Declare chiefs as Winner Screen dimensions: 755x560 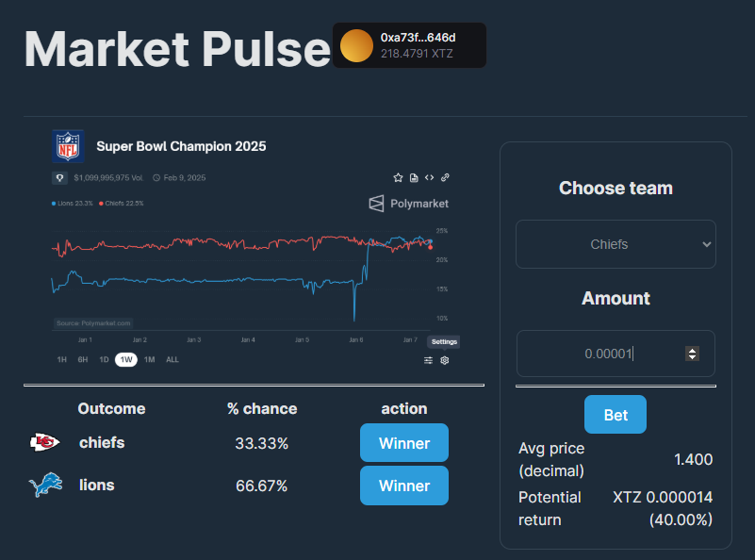pyautogui.click(x=403, y=443)
